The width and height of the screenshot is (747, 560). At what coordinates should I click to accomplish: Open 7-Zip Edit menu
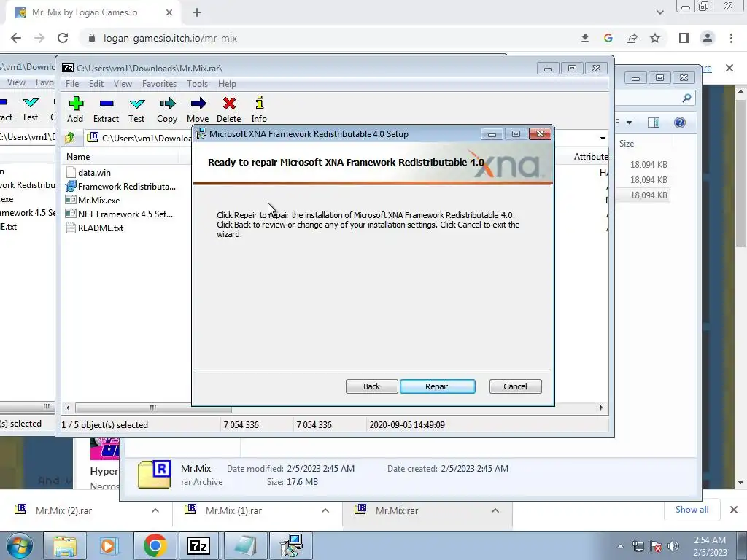coord(96,84)
